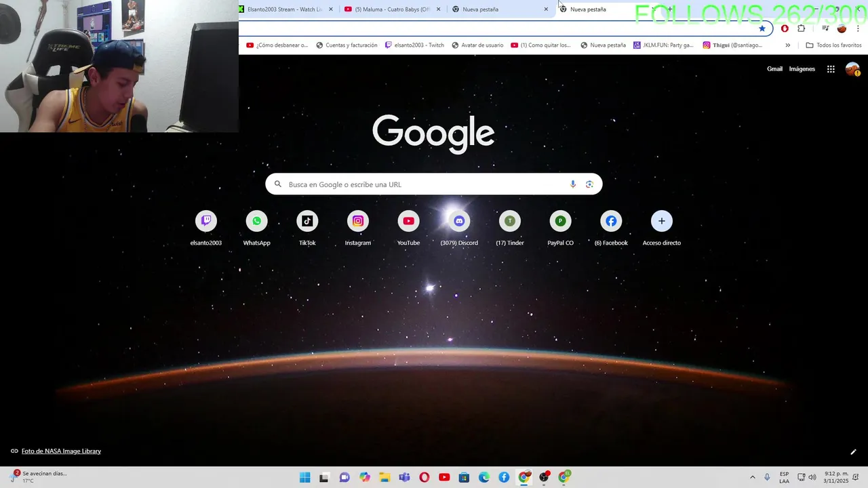Open the volume control in the tray
This screenshot has width=868, height=488.
[812, 477]
